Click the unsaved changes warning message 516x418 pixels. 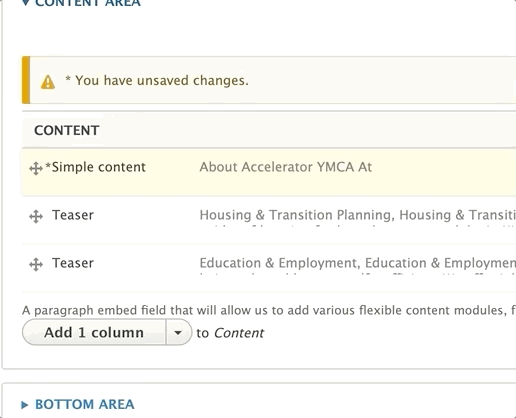tap(157, 80)
